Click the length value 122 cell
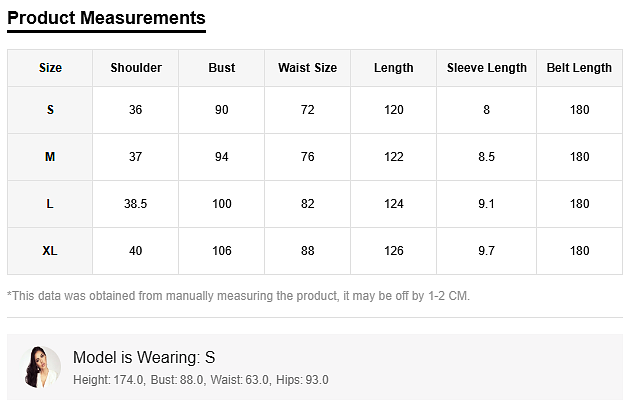 tap(394, 157)
